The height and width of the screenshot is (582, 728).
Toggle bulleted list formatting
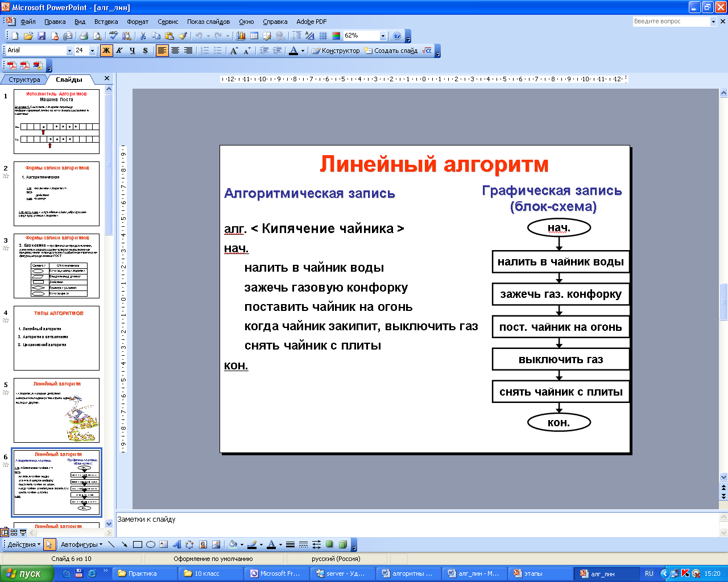coord(218,51)
